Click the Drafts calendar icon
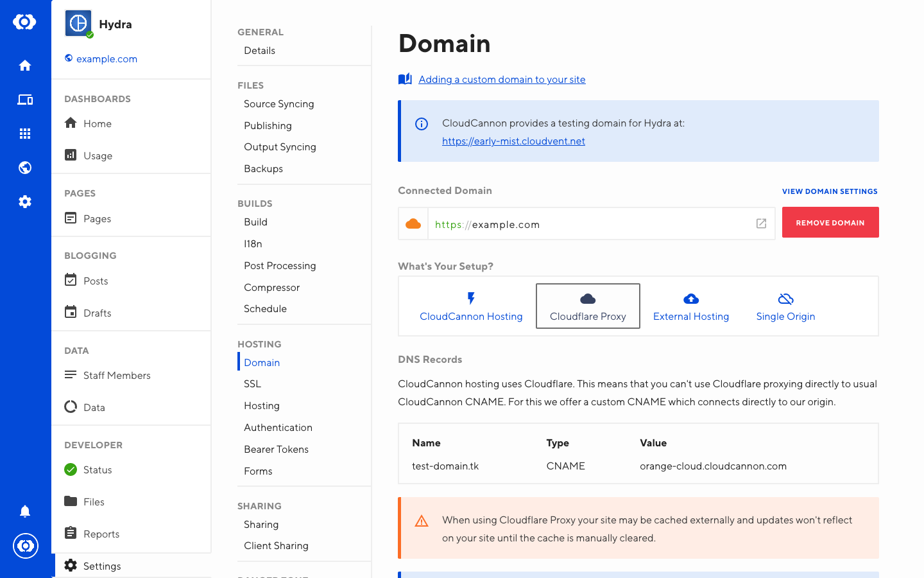 (x=71, y=311)
